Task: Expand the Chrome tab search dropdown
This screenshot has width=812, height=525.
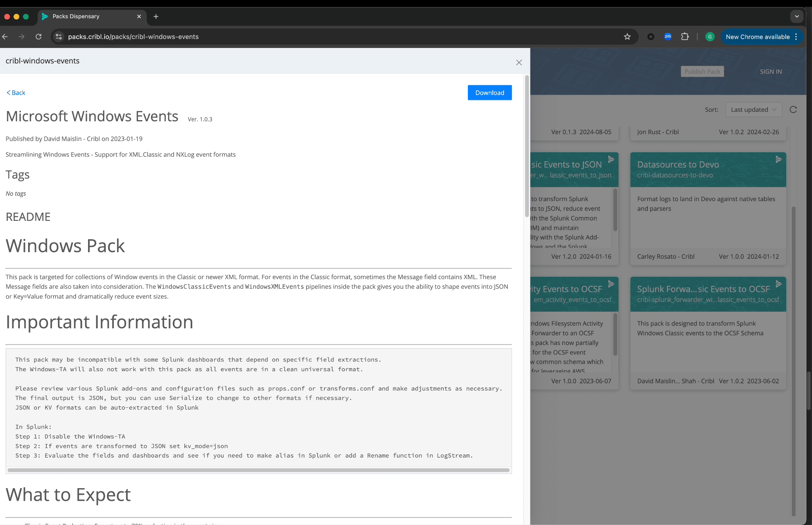Action: pyautogui.click(x=797, y=17)
